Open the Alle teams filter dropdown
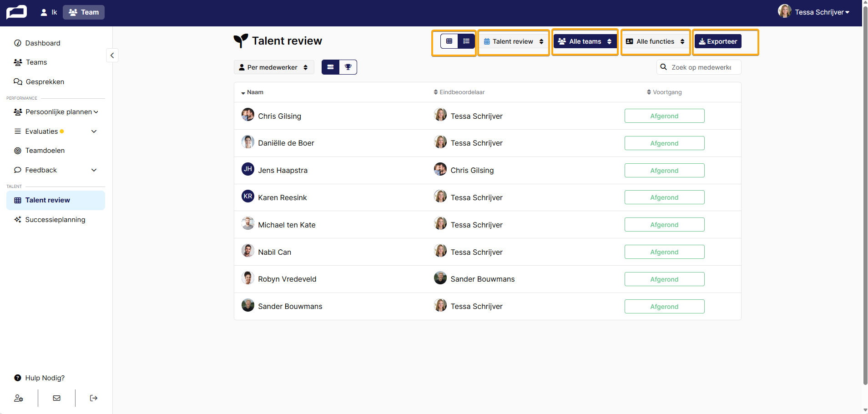This screenshot has height=414, width=868. coord(585,41)
